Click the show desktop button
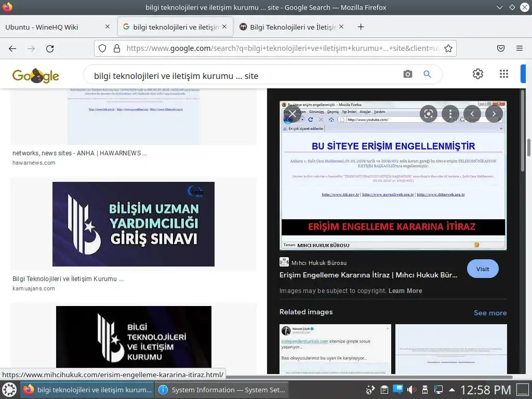532x399 pixels. click(x=523, y=390)
